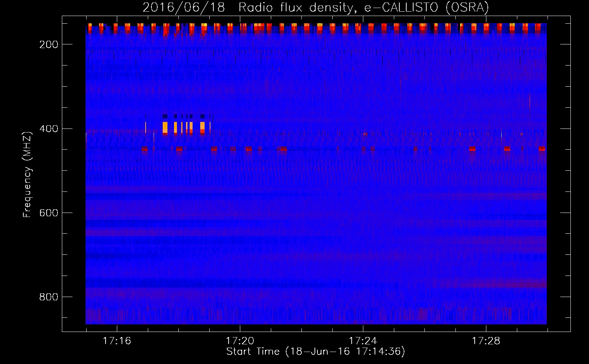Click the 17:16 time tick label
Image resolution: width=589 pixels, height=364 pixels.
117,341
